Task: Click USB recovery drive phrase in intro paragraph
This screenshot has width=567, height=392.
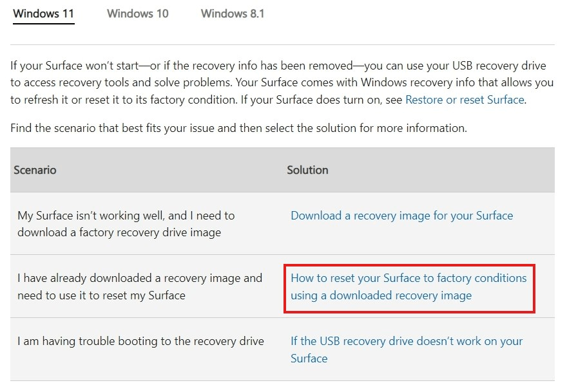Action: (x=499, y=66)
